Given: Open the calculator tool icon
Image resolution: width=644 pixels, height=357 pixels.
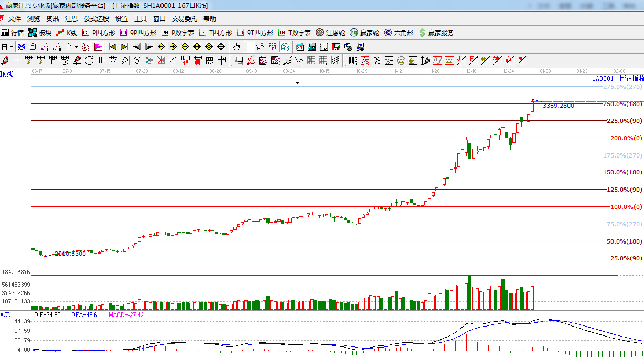Looking at the screenshot, I should [312, 47].
